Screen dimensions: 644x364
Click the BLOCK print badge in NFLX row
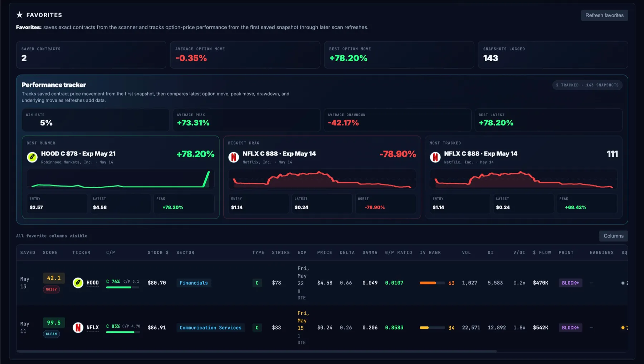point(570,327)
